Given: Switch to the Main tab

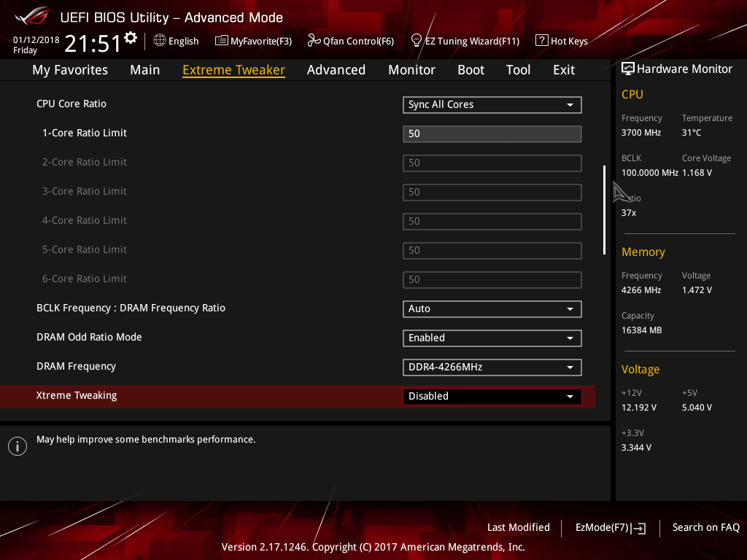Looking at the screenshot, I should point(145,70).
